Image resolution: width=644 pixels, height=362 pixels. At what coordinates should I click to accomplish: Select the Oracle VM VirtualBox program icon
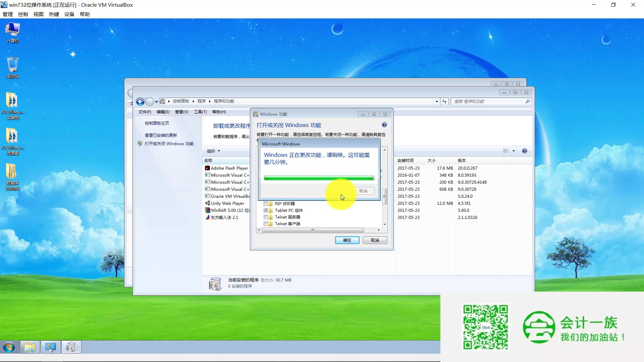(208, 196)
